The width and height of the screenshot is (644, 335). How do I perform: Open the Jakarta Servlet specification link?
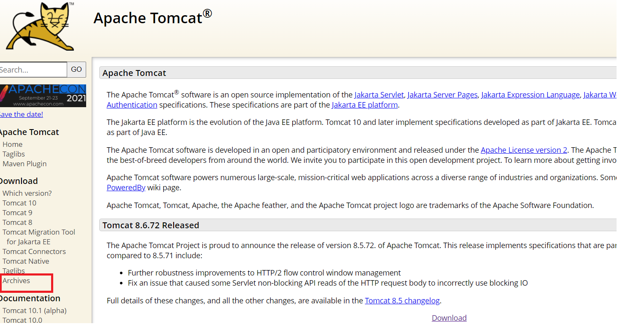(x=379, y=95)
